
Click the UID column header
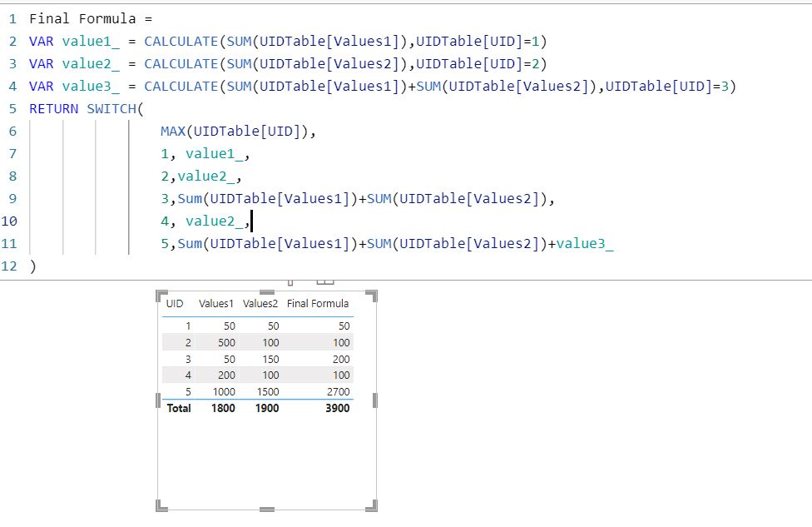175,304
